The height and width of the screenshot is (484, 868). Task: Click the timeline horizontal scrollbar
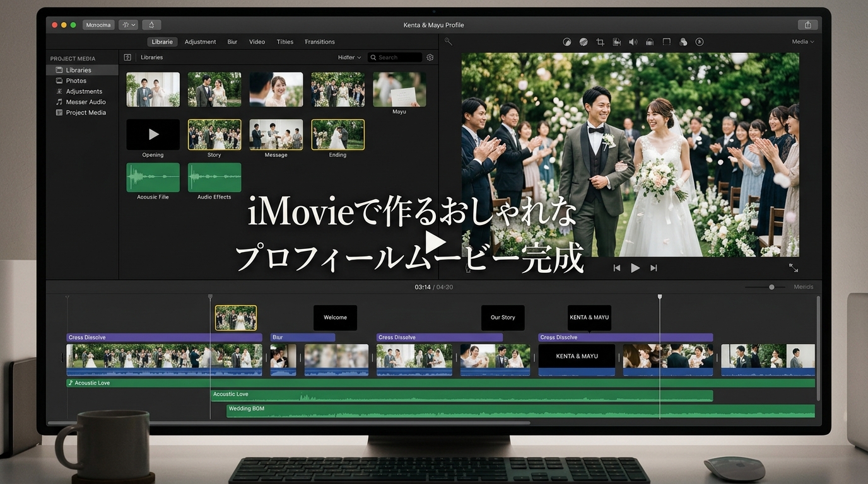(x=289, y=422)
